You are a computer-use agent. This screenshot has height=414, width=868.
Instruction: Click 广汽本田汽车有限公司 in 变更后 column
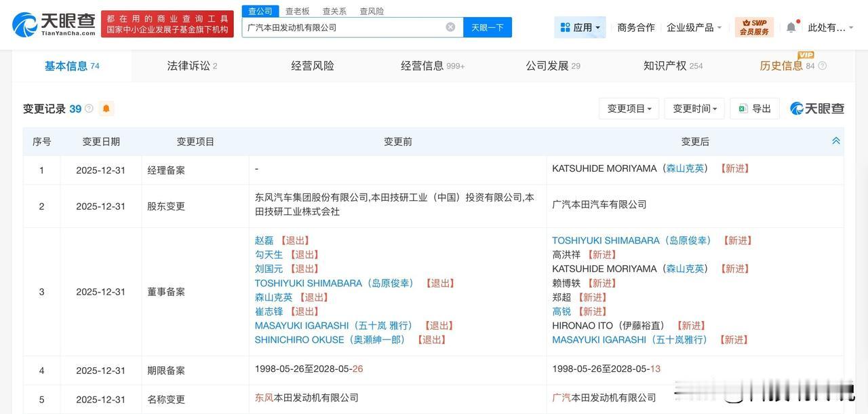tap(599, 204)
